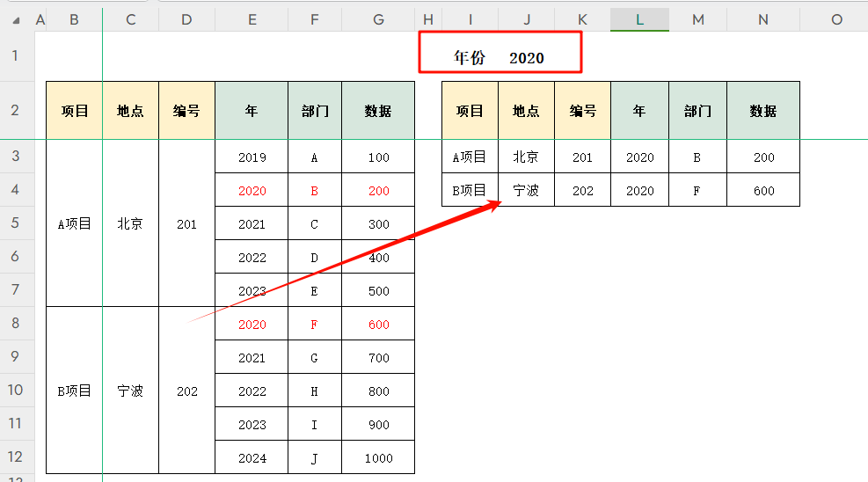868x482 pixels.
Task: Select column O header
Action: (x=836, y=20)
